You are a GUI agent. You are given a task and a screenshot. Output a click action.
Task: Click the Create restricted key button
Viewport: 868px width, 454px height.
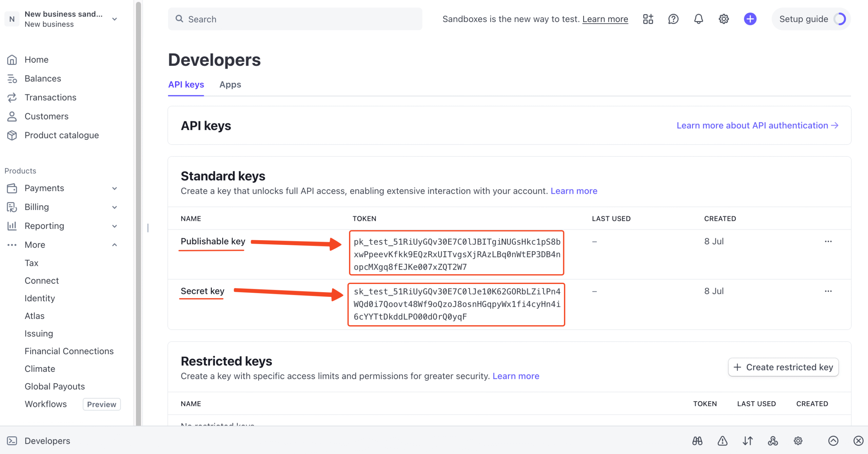point(783,367)
